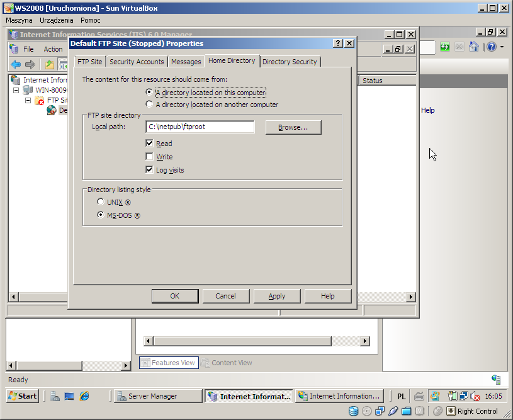Click the Show/Hide Console Tree toolbar icon
The image size is (513, 420).
point(63,64)
